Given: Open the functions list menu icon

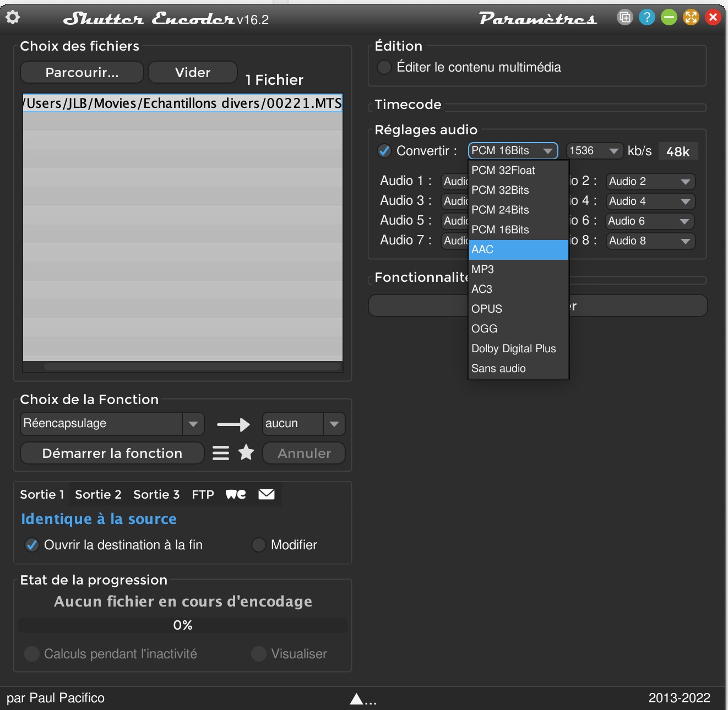Looking at the screenshot, I should [x=221, y=453].
